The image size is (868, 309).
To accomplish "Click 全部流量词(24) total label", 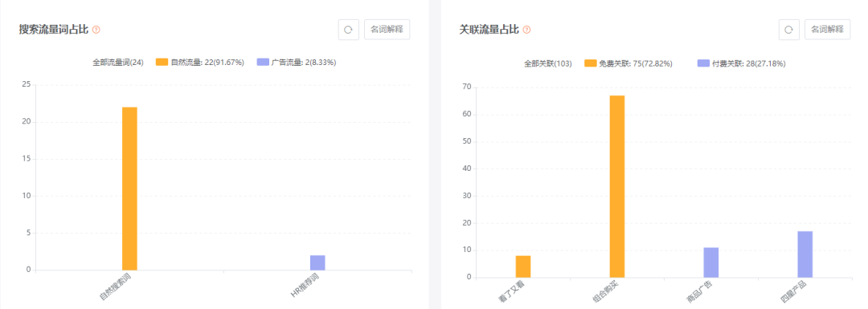I will pos(118,63).
